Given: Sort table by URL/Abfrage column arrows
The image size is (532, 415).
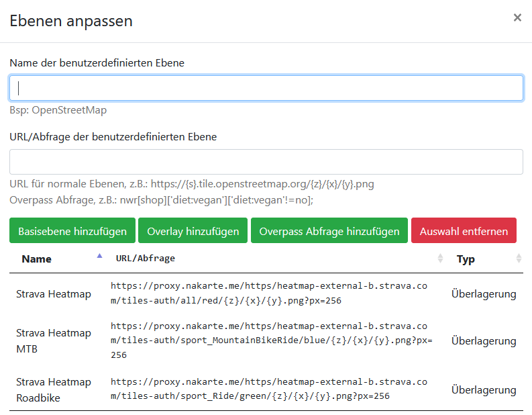Looking at the screenshot, I should pos(440,259).
